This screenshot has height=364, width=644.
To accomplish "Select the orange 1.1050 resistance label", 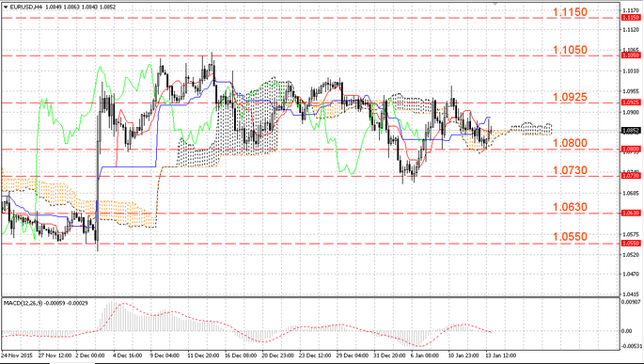I will coord(570,50).
